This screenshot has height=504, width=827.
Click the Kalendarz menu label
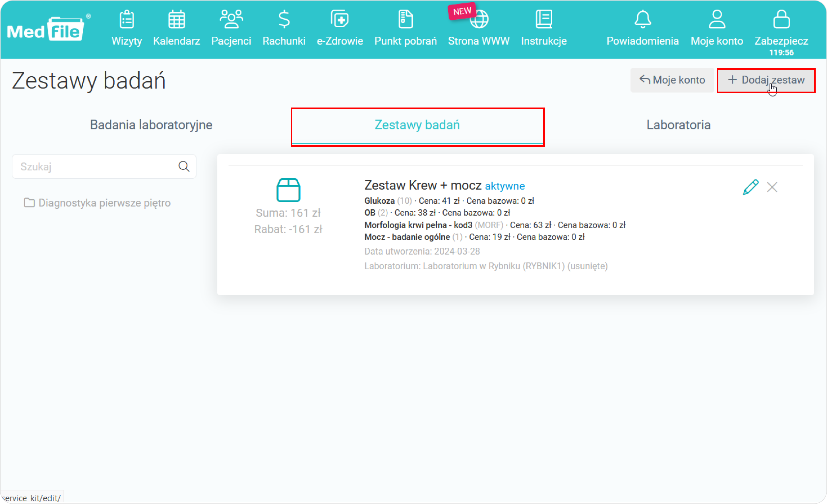tap(177, 41)
